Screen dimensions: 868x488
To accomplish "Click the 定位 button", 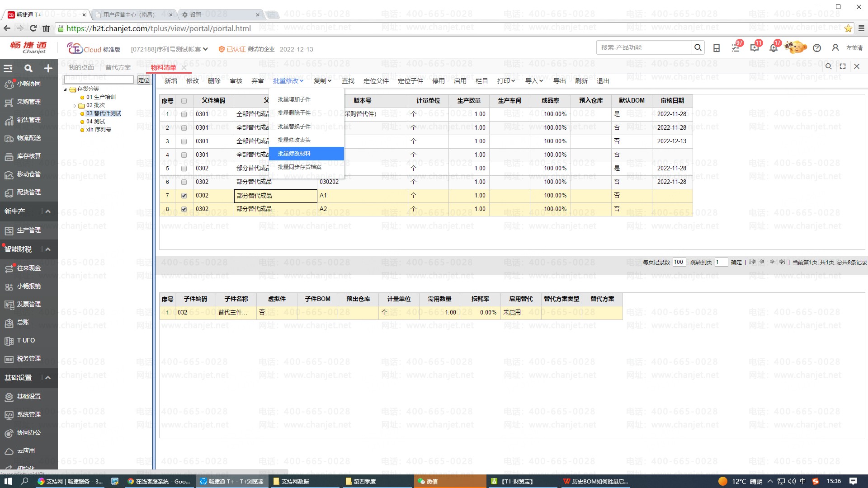I will (x=144, y=80).
